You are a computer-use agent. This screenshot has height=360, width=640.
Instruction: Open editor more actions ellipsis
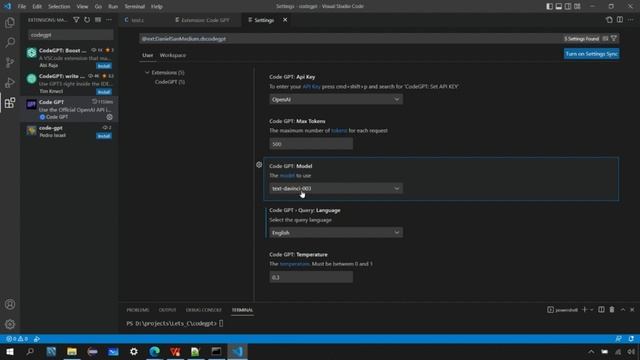[x=631, y=20]
